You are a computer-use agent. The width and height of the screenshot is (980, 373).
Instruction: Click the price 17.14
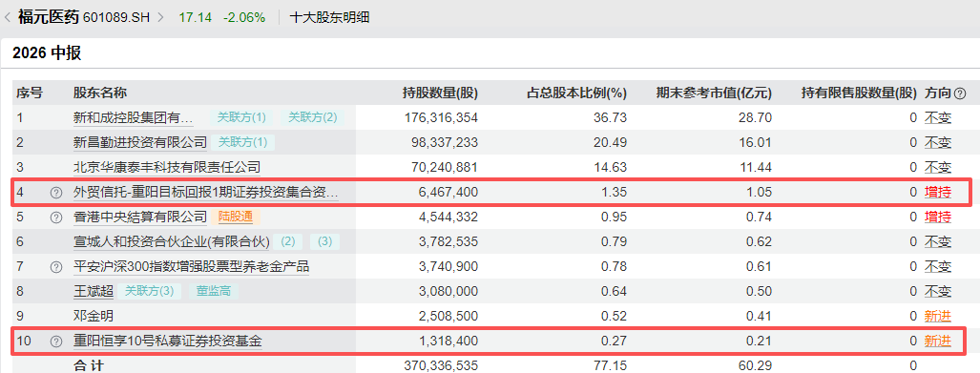(x=195, y=17)
